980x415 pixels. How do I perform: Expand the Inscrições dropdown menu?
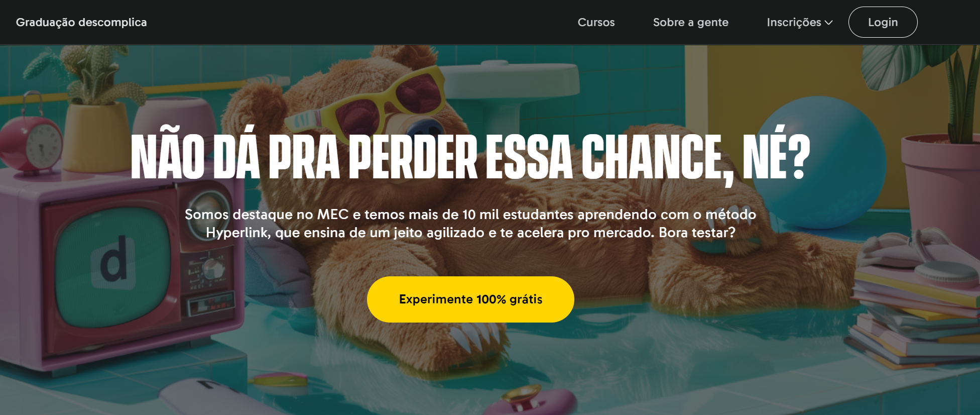pos(800,22)
